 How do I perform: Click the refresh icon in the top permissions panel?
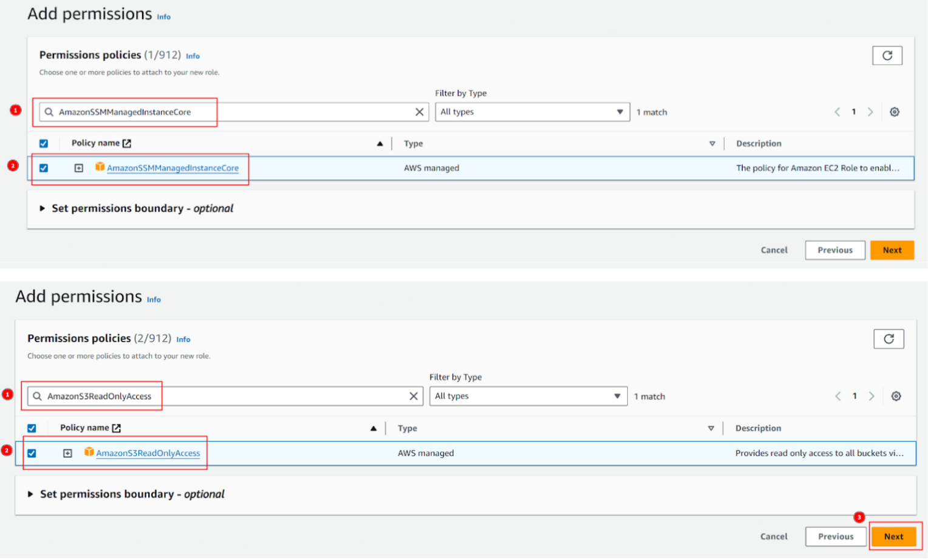pyautogui.click(x=887, y=55)
